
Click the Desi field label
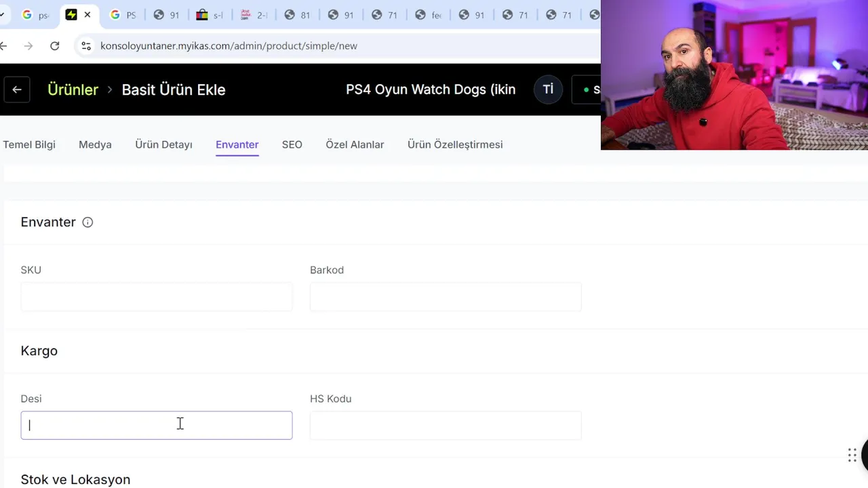coord(31,399)
